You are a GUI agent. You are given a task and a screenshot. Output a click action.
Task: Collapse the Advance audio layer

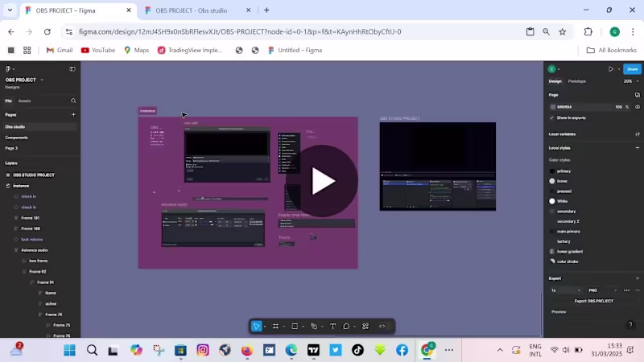pos(16,250)
